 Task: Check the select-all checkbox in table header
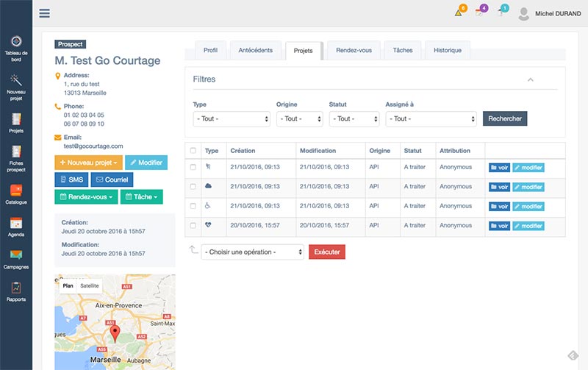click(193, 151)
